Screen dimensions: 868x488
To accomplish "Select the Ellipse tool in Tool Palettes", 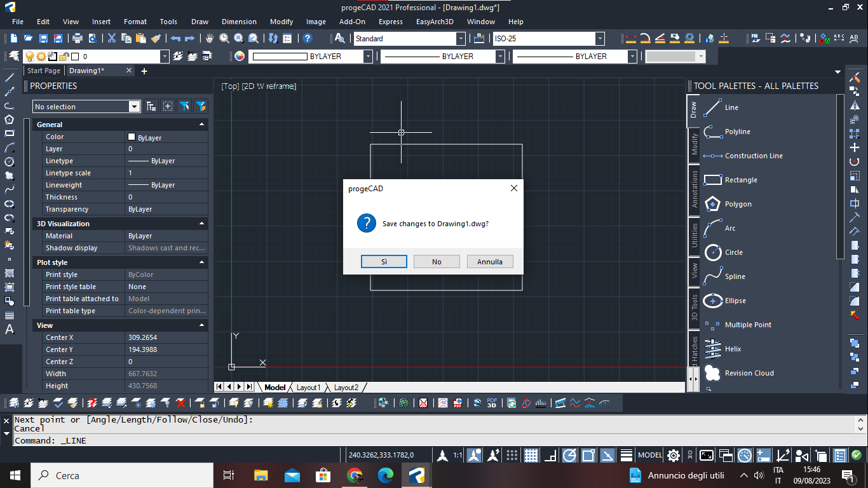I will point(725,301).
